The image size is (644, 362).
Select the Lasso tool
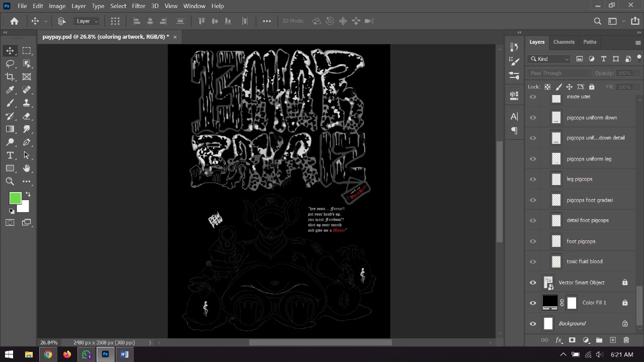10,64
